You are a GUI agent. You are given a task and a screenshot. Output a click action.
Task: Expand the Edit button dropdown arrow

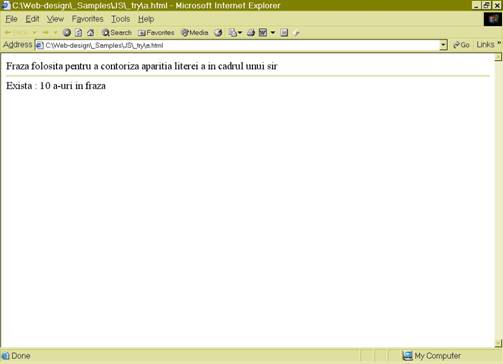tap(273, 33)
